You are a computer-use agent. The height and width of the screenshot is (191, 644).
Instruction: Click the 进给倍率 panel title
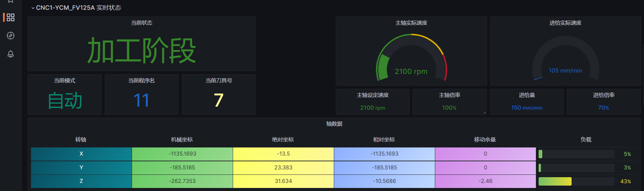[604, 95]
